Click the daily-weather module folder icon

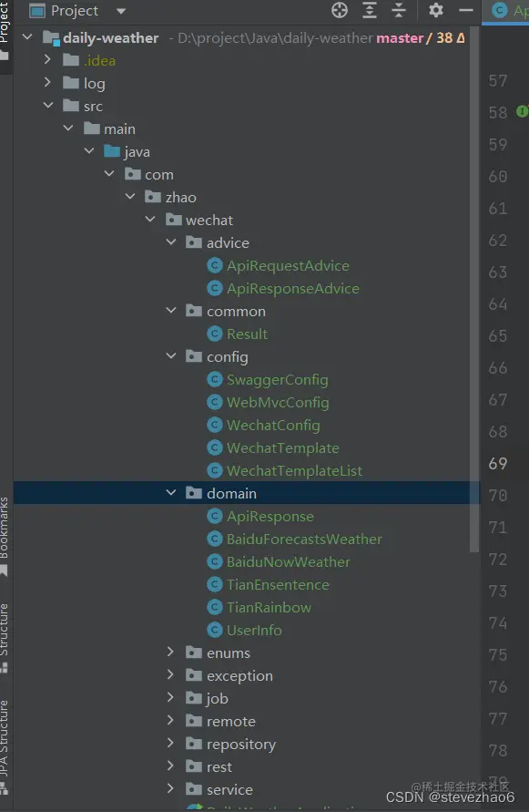51,38
